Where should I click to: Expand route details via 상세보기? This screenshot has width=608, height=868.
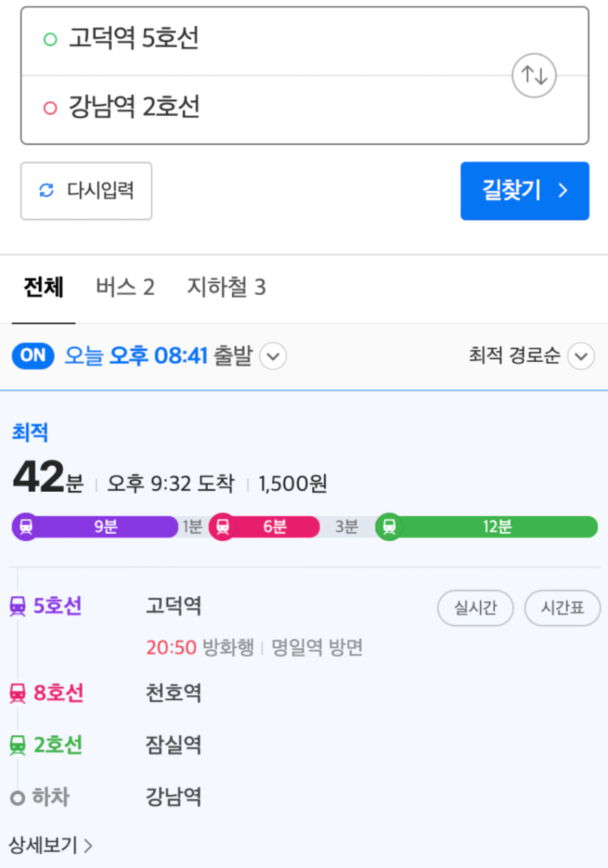pyautogui.click(x=51, y=845)
